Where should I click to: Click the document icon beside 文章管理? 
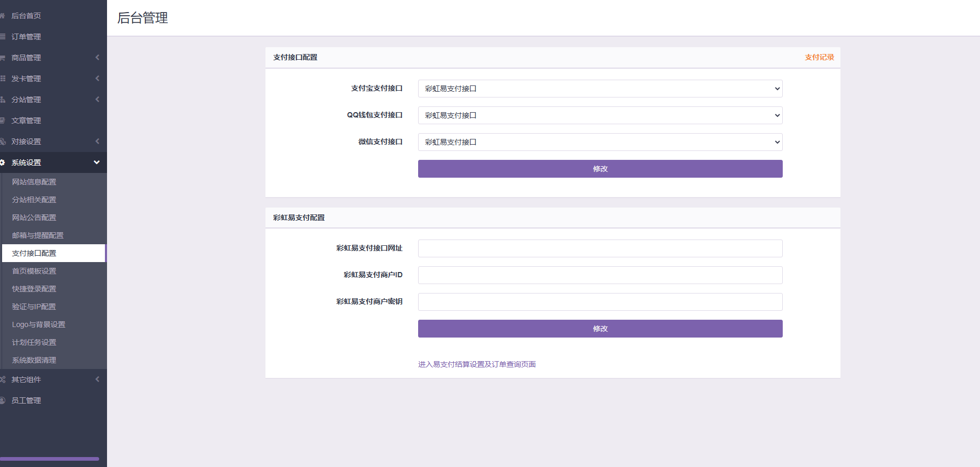tap(2, 121)
